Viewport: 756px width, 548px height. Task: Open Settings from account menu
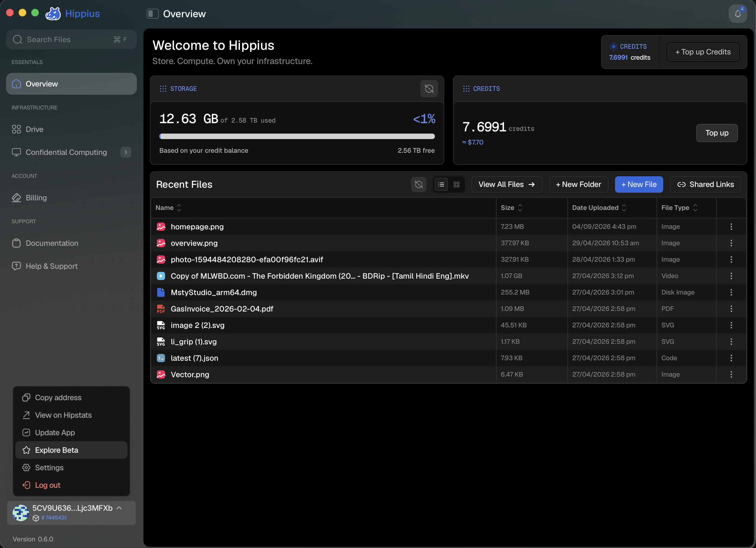(x=71, y=467)
